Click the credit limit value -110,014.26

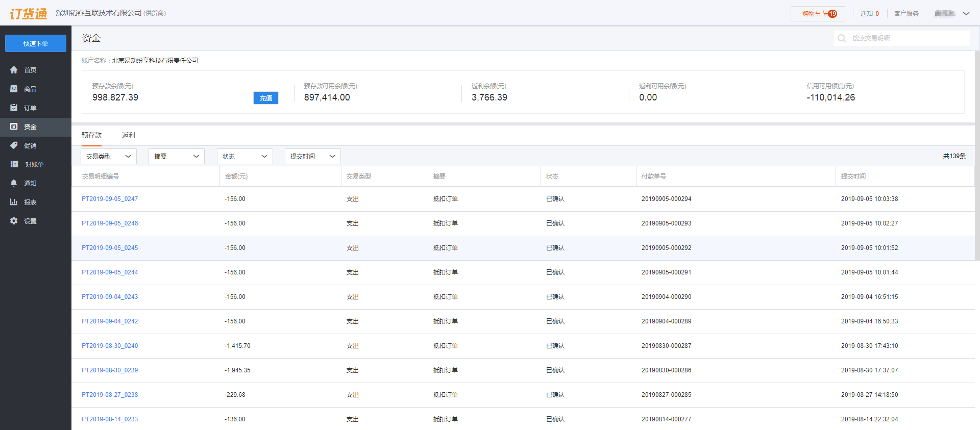[831, 97]
